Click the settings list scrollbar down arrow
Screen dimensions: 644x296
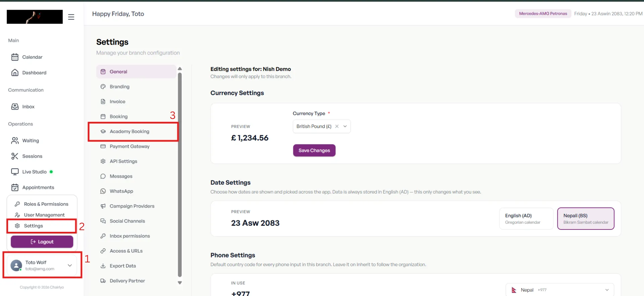(180, 283)
